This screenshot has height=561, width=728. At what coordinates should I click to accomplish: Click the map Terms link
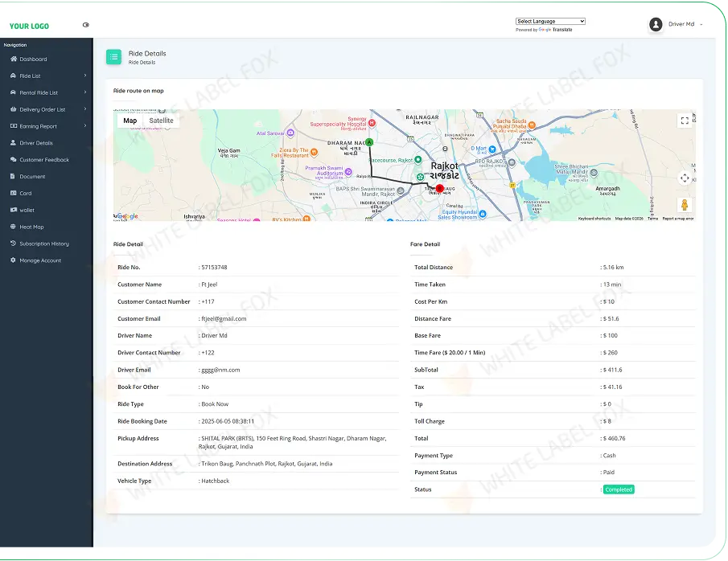click(652, 219)
